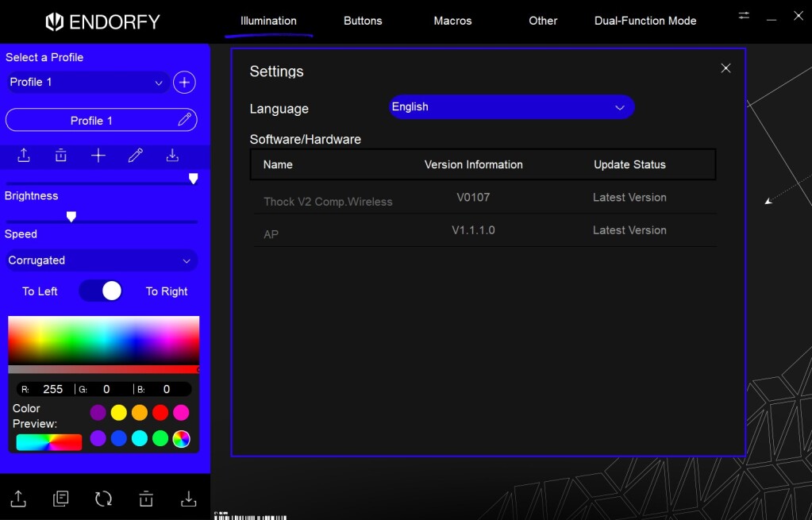812x520 pixels.
Task: Click the pencil icon inside Profile 1 field
Action: pos(184,120)
